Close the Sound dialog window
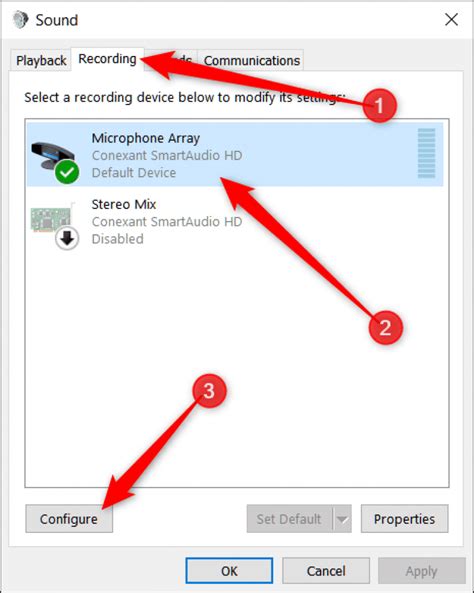Screen dimensions: 474x593 [451, 20]
